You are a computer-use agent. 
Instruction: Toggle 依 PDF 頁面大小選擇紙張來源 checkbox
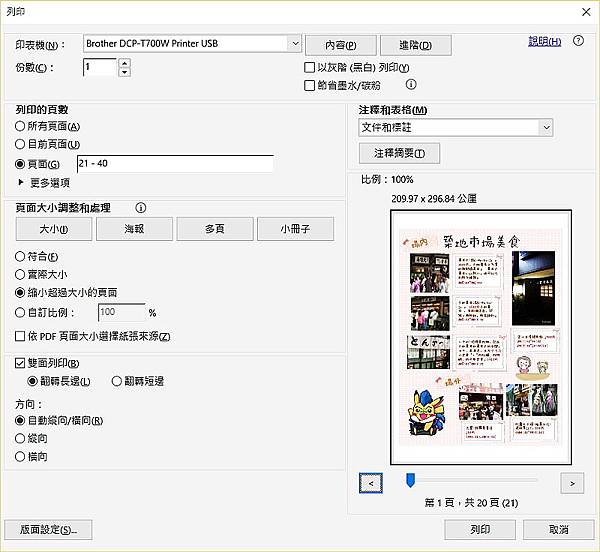tap(20, 336)
